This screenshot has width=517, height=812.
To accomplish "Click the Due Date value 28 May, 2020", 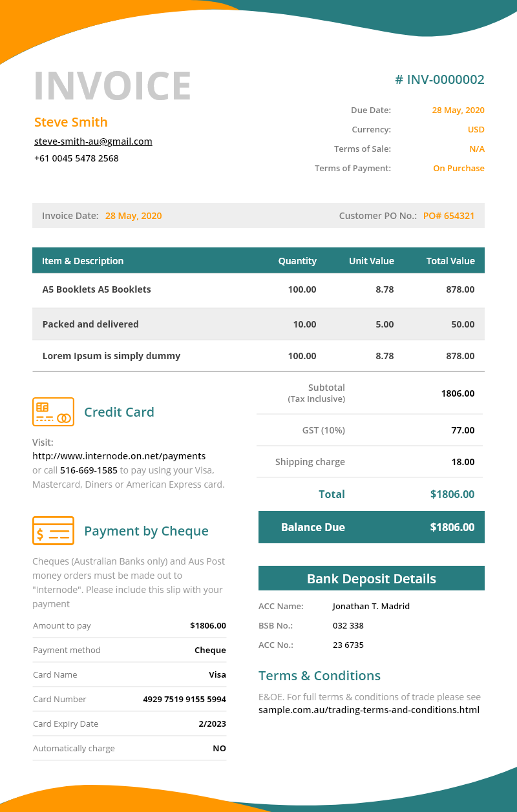I will pos(458,110).
